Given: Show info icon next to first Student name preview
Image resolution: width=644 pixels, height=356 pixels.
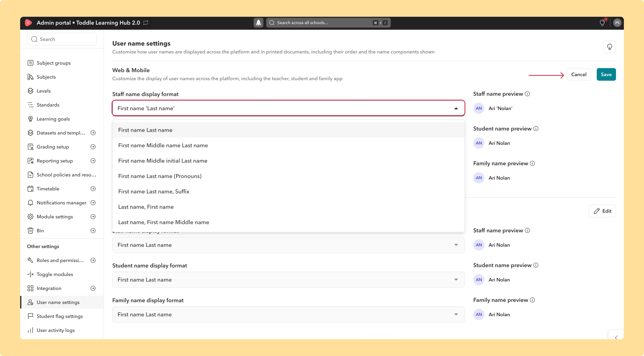Looking at the screenshot, I should coord(536,129).
